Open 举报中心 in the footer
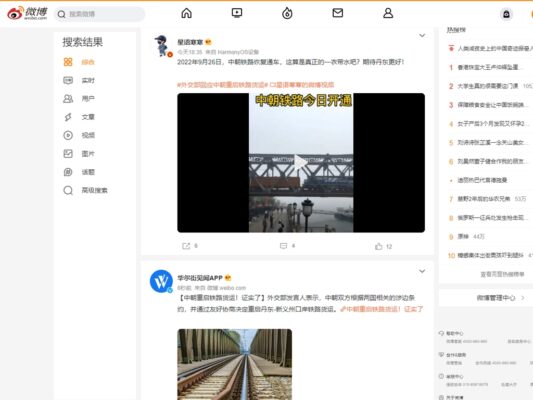The width and height of the screenshot is (533, 400). 454,377
